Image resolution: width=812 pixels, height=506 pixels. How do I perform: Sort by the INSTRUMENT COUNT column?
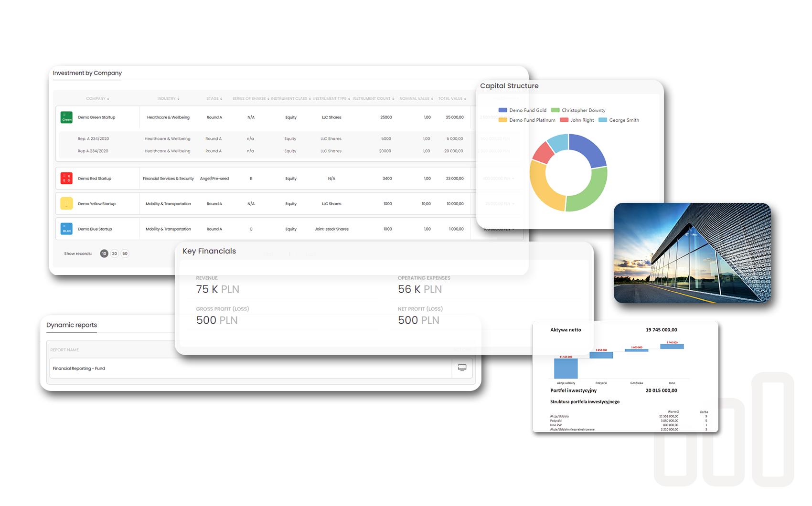point(373,99)
